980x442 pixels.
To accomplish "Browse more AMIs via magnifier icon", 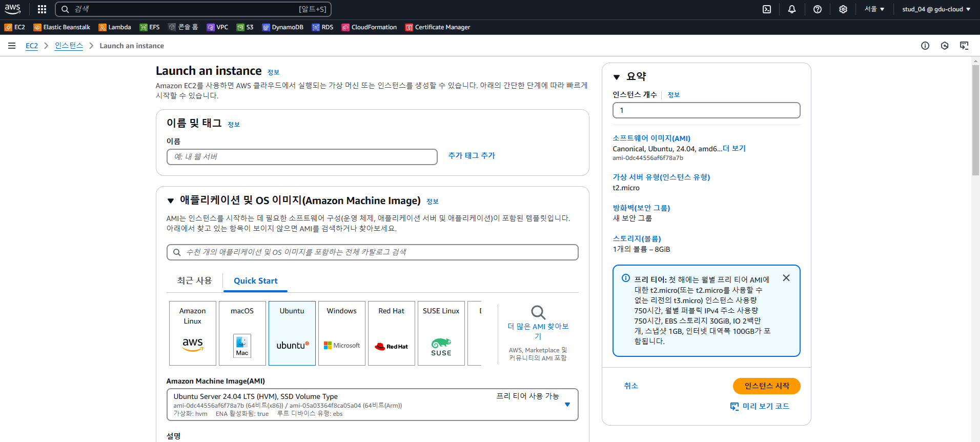I will pos(538,312).
